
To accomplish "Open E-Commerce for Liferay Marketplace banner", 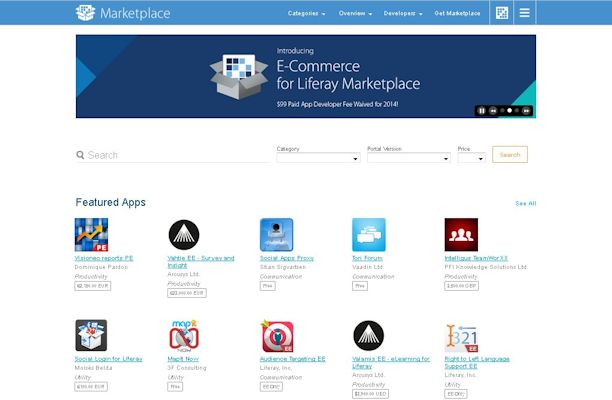I will click(306, 76).
